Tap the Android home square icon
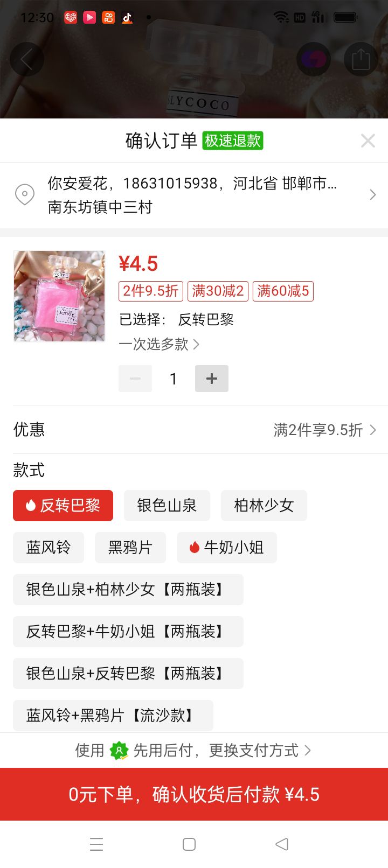 click(x=189, y=844)
